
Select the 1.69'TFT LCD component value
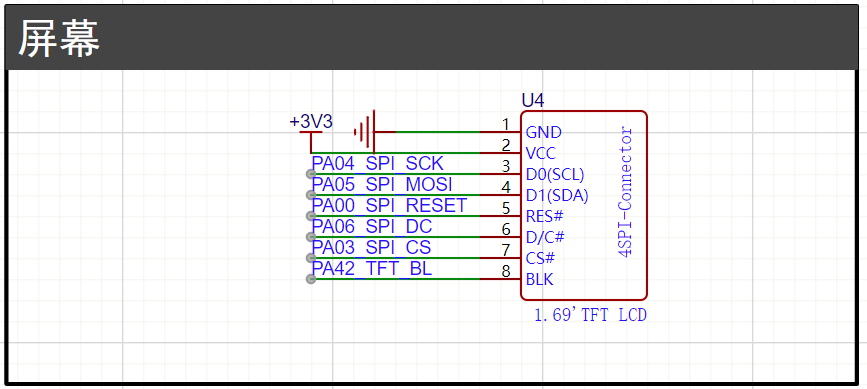pos(591,316)
